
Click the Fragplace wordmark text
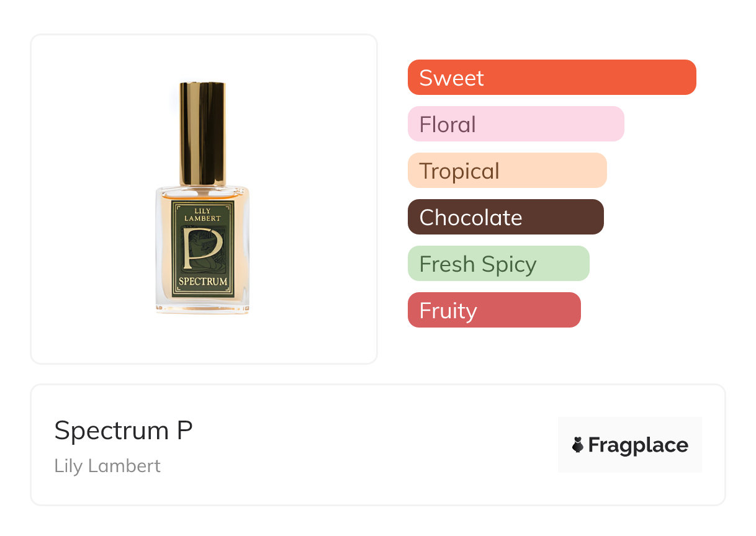click(638, 445)
